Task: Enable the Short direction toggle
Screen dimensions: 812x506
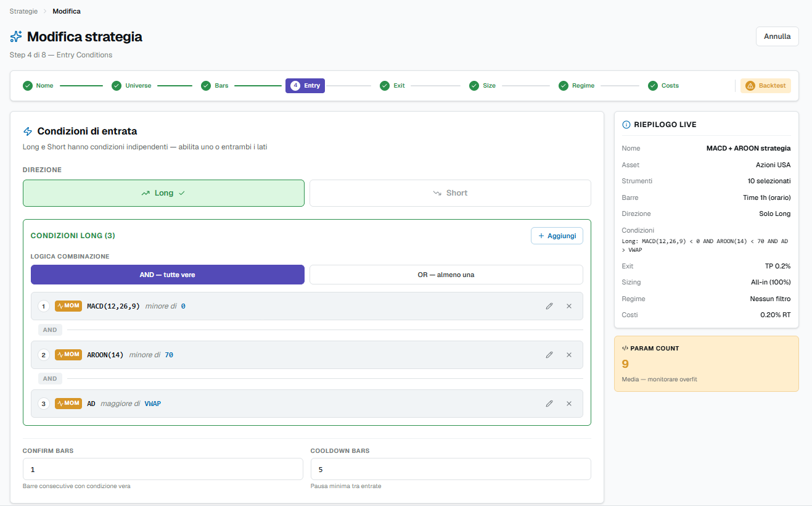Action: [x=450, y=193]
